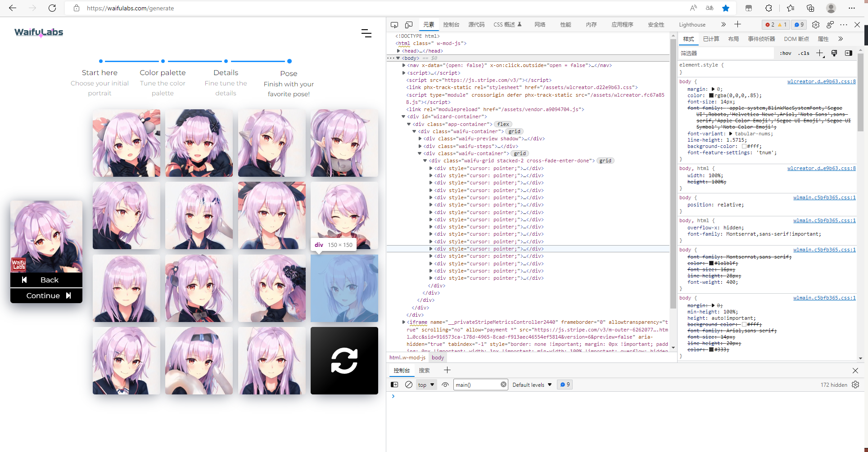Click the inspect element picker icon in DevTools
Viewport: 868px width, 452px height.
coord(394,25)
